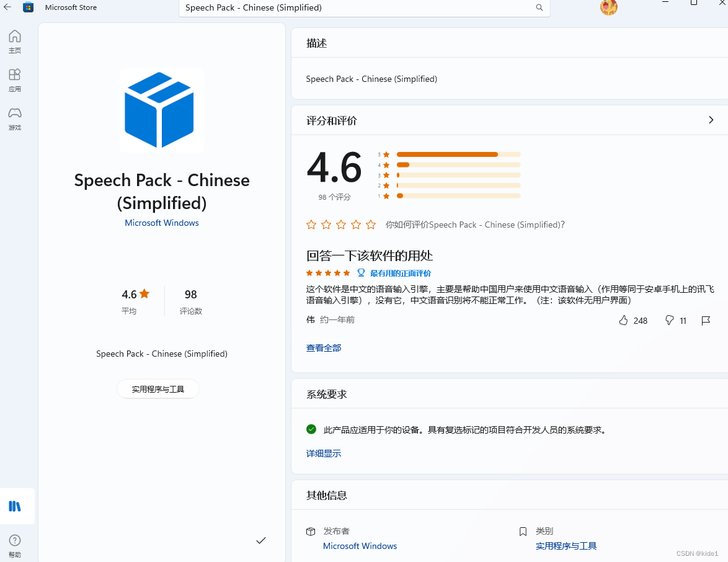
Task: Rate five stars for Speech Pack
Action: (370, 225)
